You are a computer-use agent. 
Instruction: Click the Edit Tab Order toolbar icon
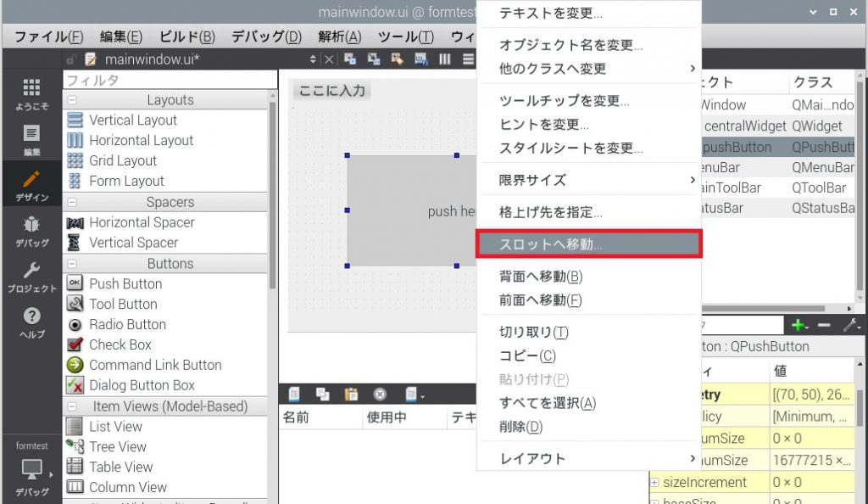(x=420, y=59)
